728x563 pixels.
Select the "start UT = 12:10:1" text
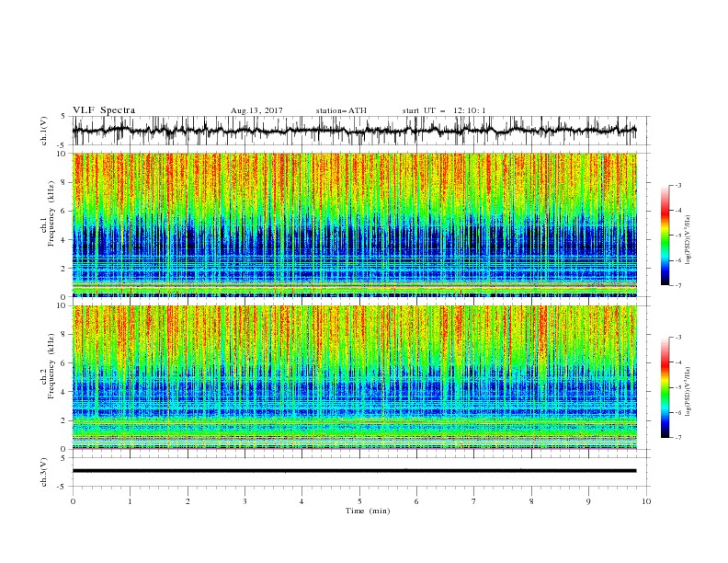click(444, 110)
